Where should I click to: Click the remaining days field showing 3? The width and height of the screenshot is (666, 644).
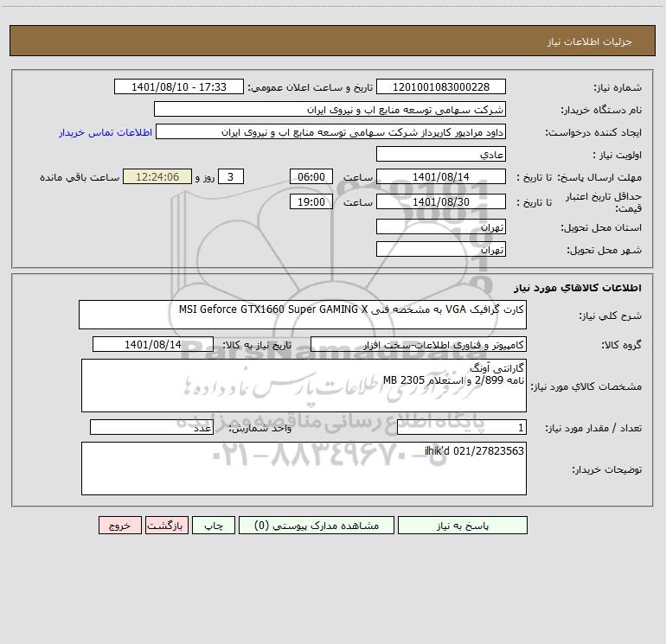point(231,176)
